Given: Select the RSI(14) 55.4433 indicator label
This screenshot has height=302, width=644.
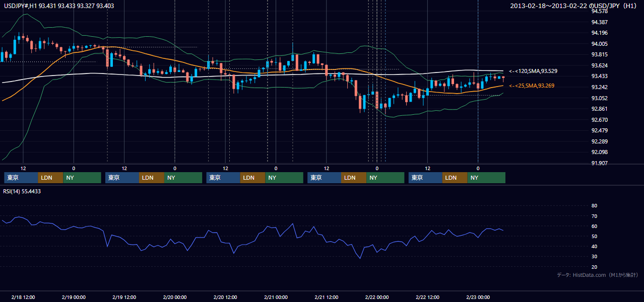Looking at the screenshot, I should tap(22, 191).
